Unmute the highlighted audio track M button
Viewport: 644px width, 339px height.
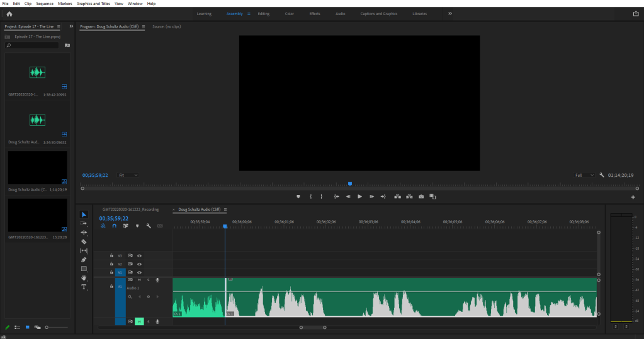pyautogui.click(x=139, y=321)
